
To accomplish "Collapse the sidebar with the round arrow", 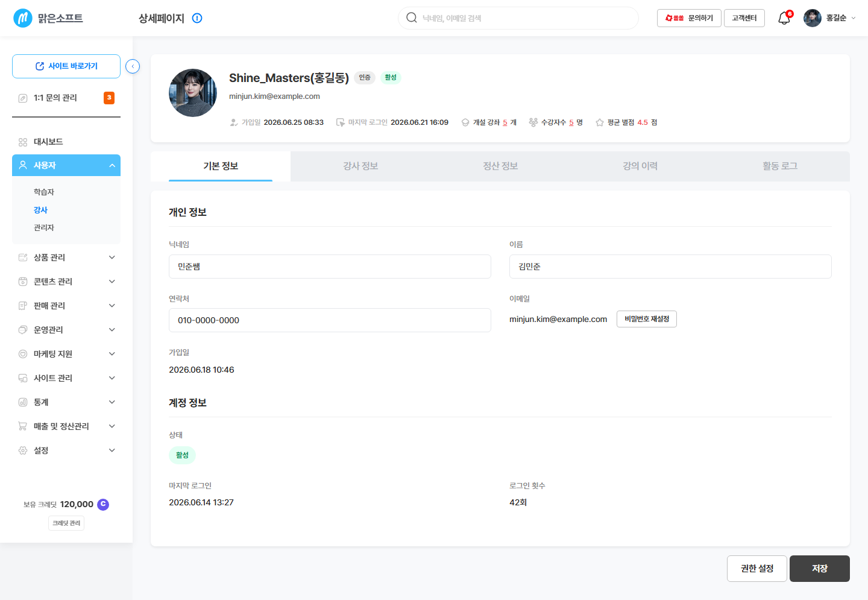I will tap(133, 66).
